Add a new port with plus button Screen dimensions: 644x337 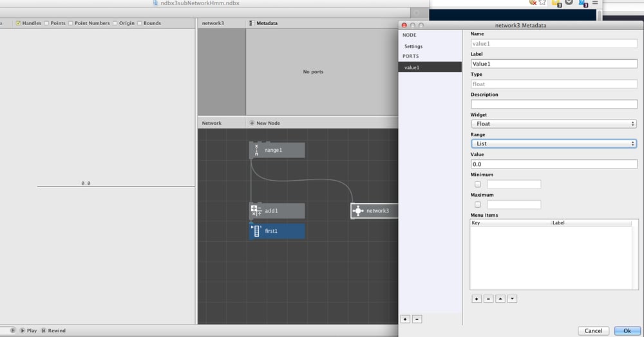pos(405,319)
